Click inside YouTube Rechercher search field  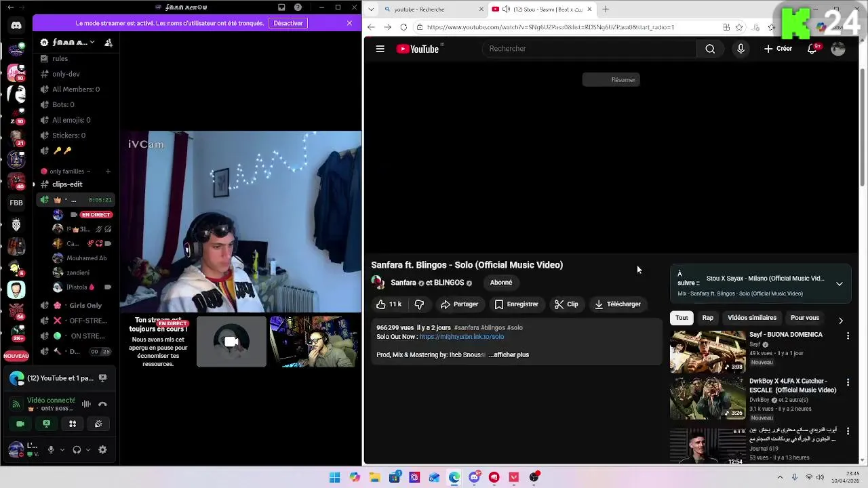(589, 49)
